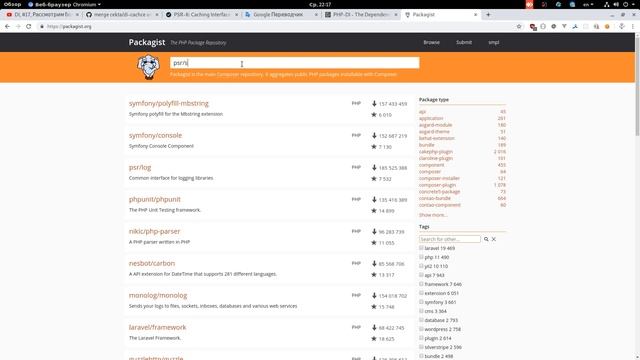The image size is (640, 360).
Task: Open laravel/framework package
Action: coord(158,327)
